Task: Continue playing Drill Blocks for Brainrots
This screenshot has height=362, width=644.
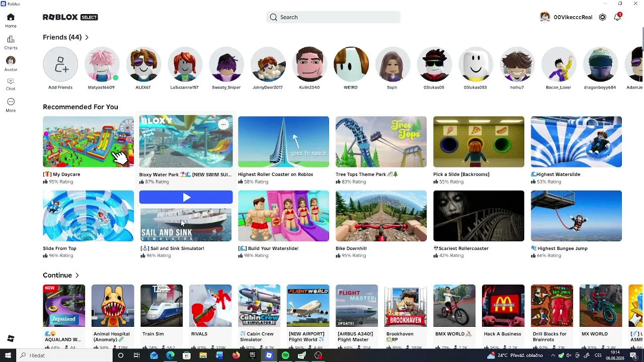Action: (x=552, y=306)
